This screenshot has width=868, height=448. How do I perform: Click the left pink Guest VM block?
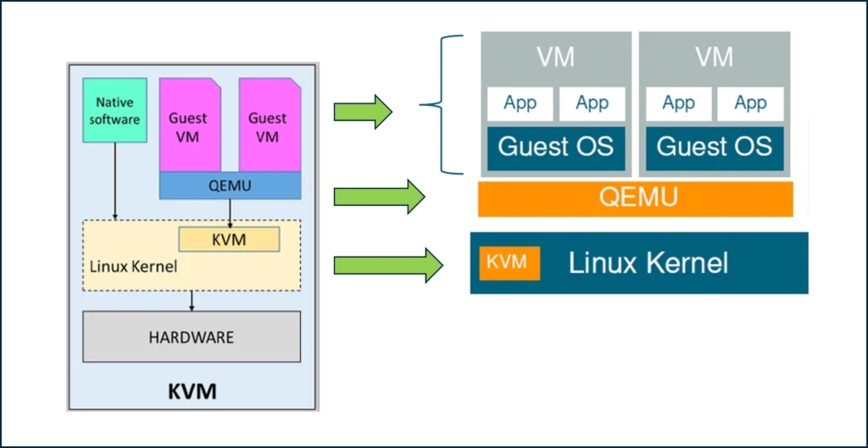(x=188, y=125)
